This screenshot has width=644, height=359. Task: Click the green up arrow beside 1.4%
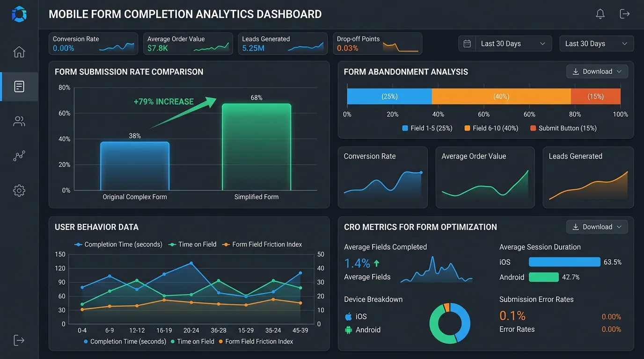[377, 263]
